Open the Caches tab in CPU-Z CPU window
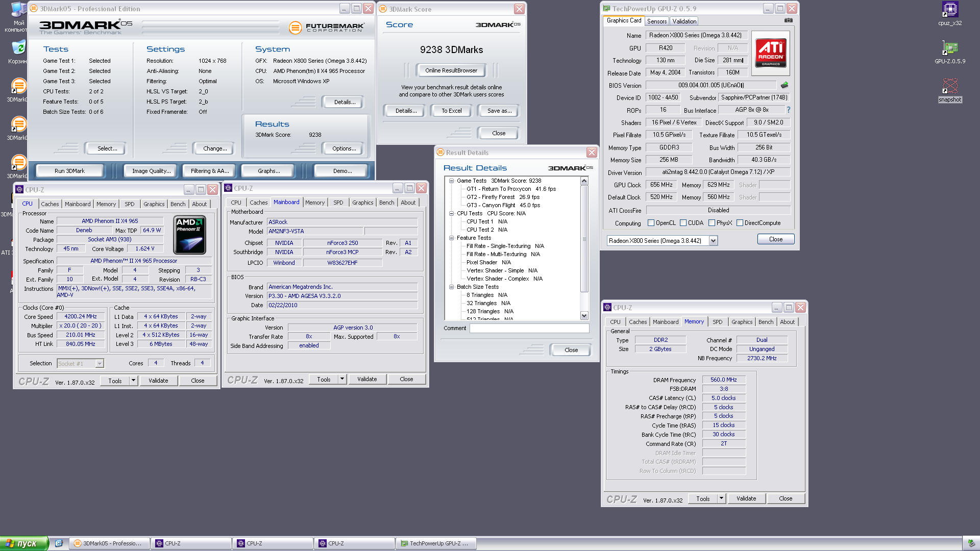 [50, 204]
